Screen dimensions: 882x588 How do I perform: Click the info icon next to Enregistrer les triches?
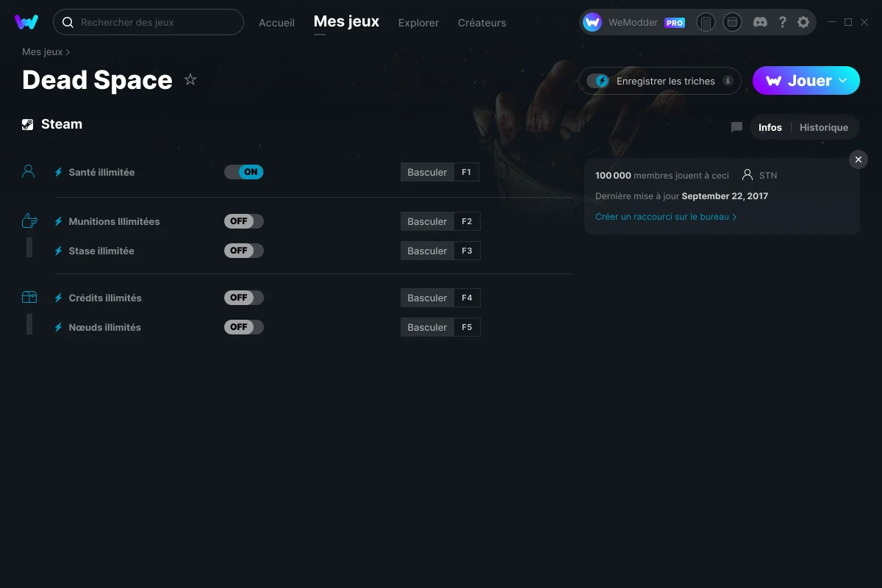[728, 81]
